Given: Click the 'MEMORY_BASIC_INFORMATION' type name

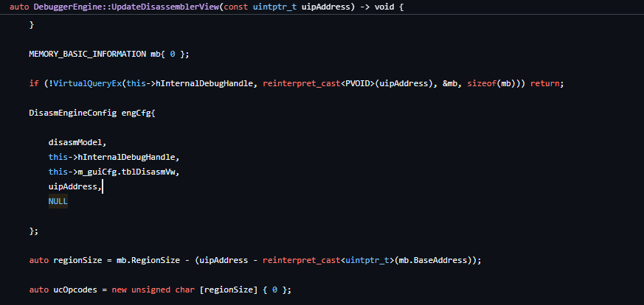Looking at the screenshot, I should point(88,54).
